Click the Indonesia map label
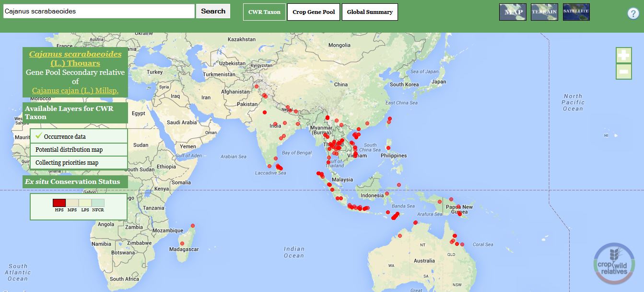Image resolution: width=644 pixels, height=292 pixels. [372, 195]
